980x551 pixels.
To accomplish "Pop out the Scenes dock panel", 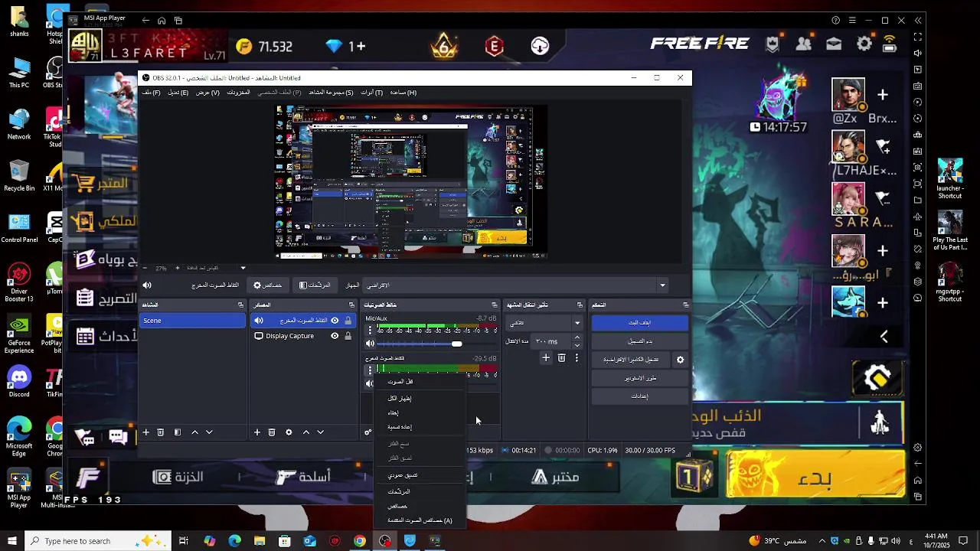I will (x=240, y=305).
